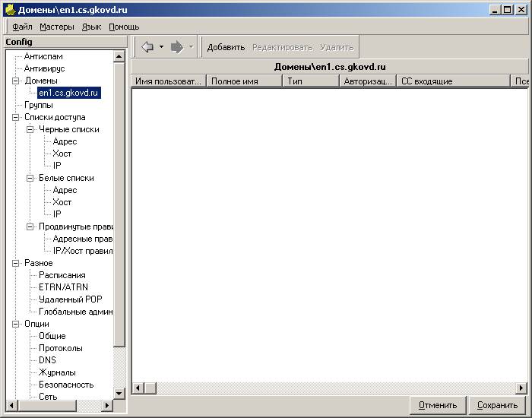
Task: Click the application icon in title bar
Action: point(10,10)
